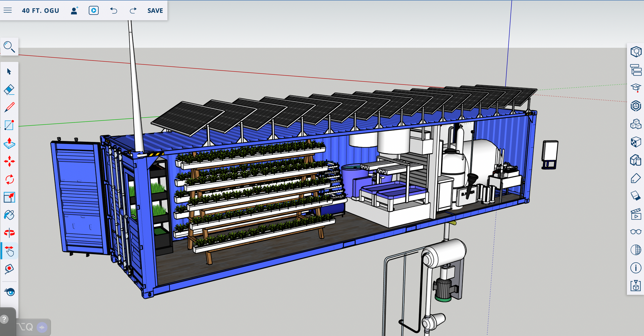Open the magnifying glass search tool

(x=9, y=47)
